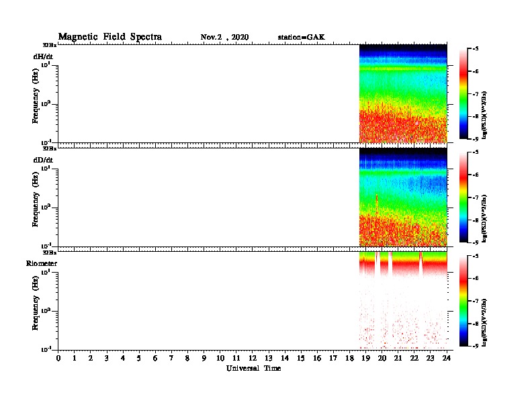Click the "dH/dt" panel label

(x=43, y=56)
